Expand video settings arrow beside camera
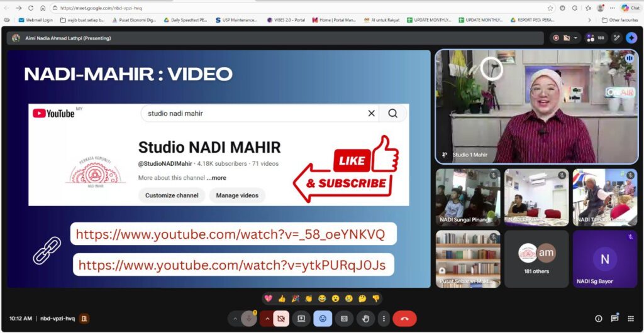 pyautogui.click(x=267, y=319)
